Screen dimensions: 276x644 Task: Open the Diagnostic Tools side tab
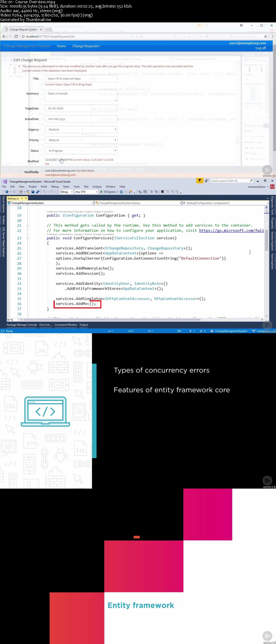coord(272,206)
